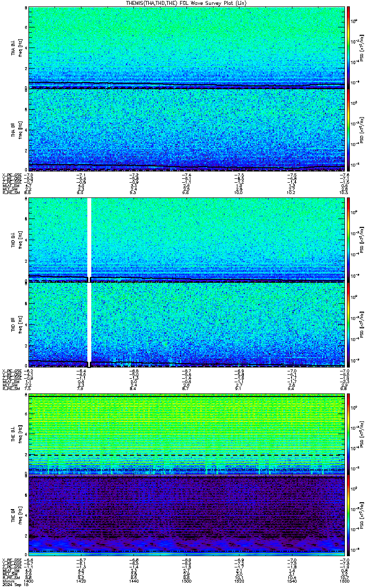Click the PSD color bar beside THA B⊥
368x588 pixels.
tap(349, 48)
